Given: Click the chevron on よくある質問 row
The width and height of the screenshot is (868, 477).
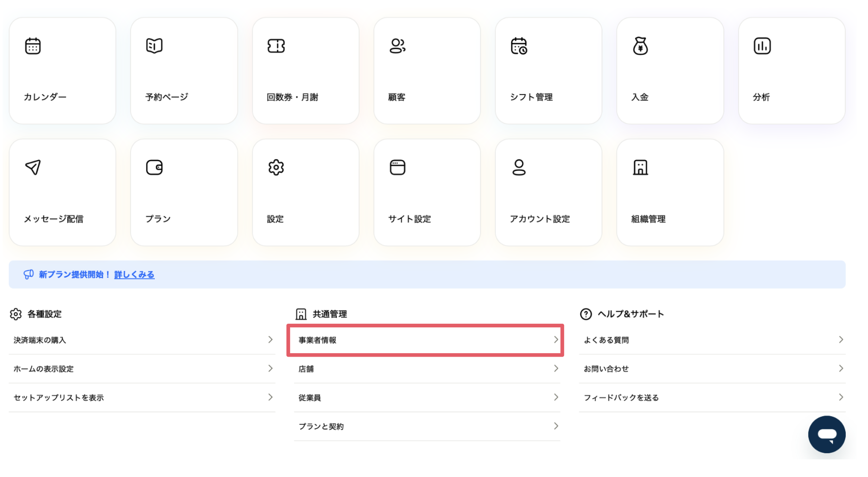Looking at the screenshot, I should coord(841,339).
